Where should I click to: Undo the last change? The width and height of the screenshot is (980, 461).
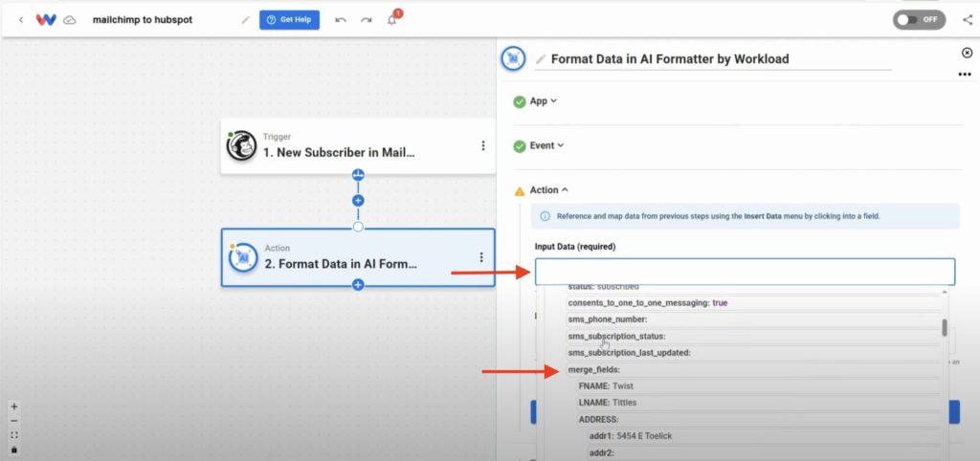click(x=341, y=20)
